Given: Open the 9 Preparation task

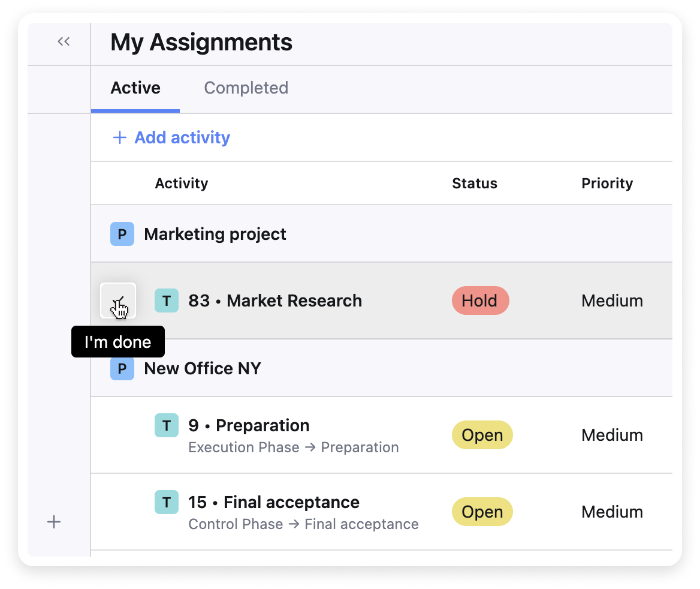Looking at the screenshot, I should point(249,425).
